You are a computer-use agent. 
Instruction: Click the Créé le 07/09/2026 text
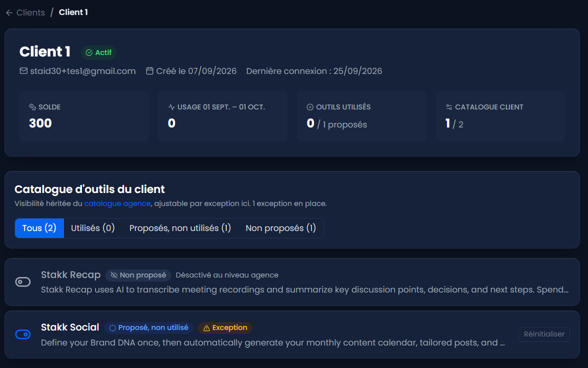click(196, 71)
